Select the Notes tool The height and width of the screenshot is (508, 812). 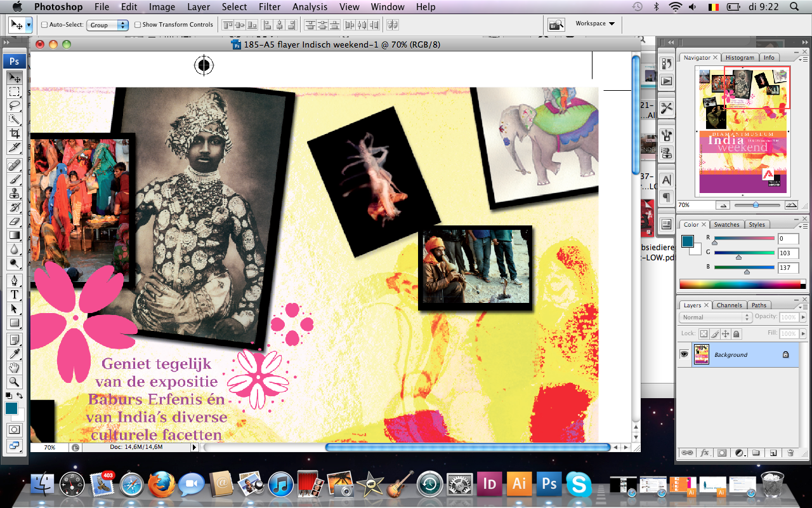(x=14, y=339)
